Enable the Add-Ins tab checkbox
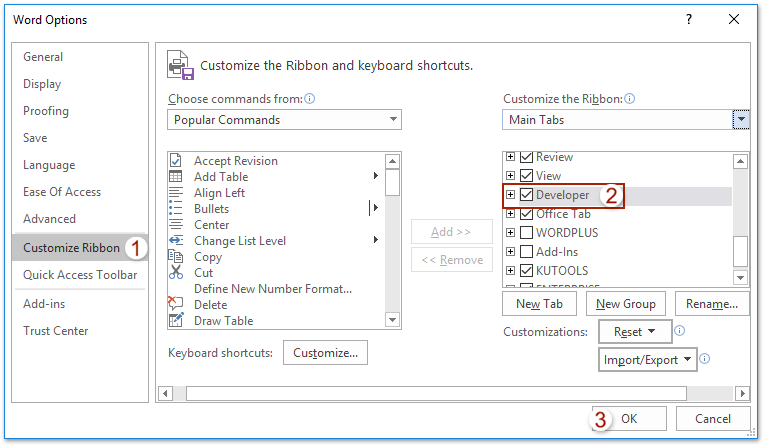 526,251
